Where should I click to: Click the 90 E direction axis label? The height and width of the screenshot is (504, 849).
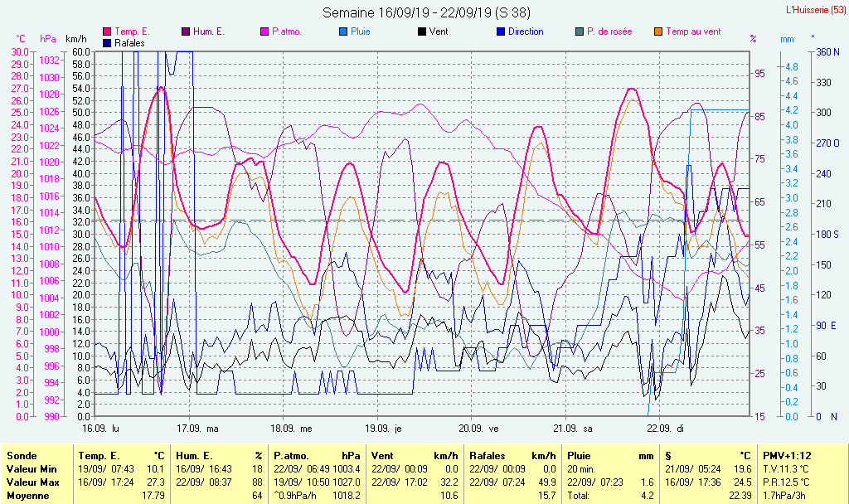827,325
